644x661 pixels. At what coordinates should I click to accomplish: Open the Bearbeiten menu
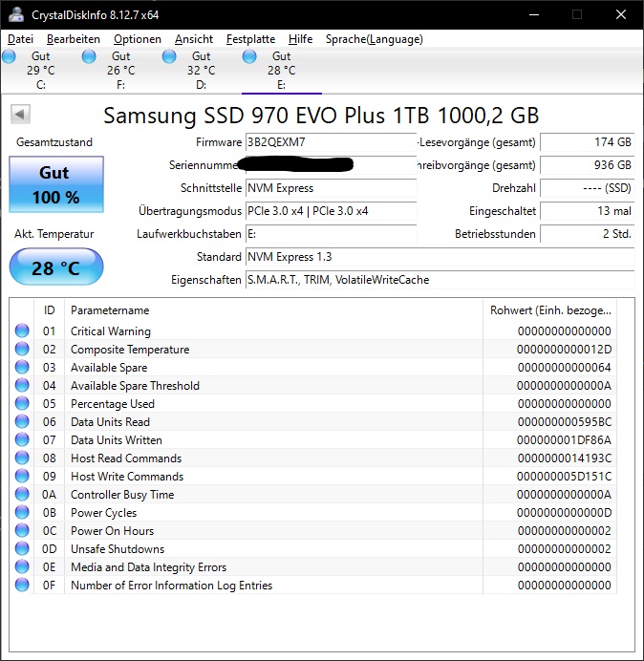click(x=74, y=39)
